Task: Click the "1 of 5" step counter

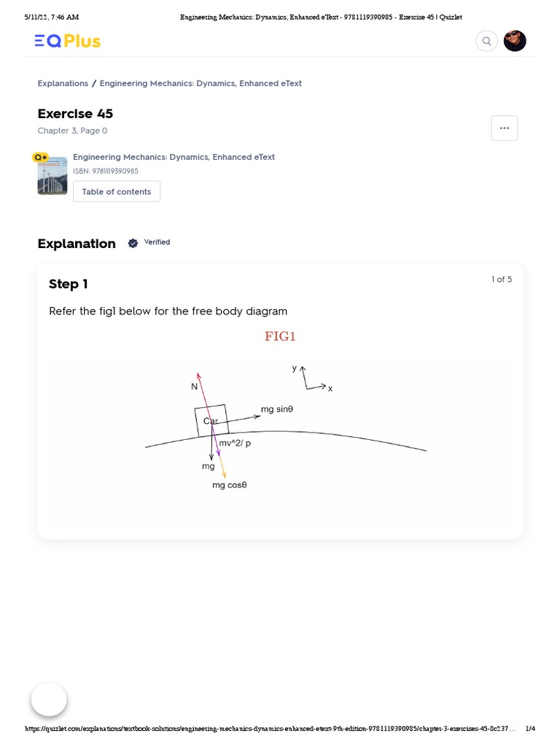Action: point(502,279)
